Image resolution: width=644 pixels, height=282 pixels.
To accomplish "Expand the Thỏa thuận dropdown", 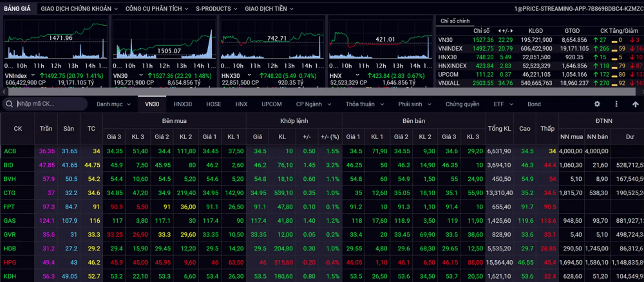I will [365, 104].
